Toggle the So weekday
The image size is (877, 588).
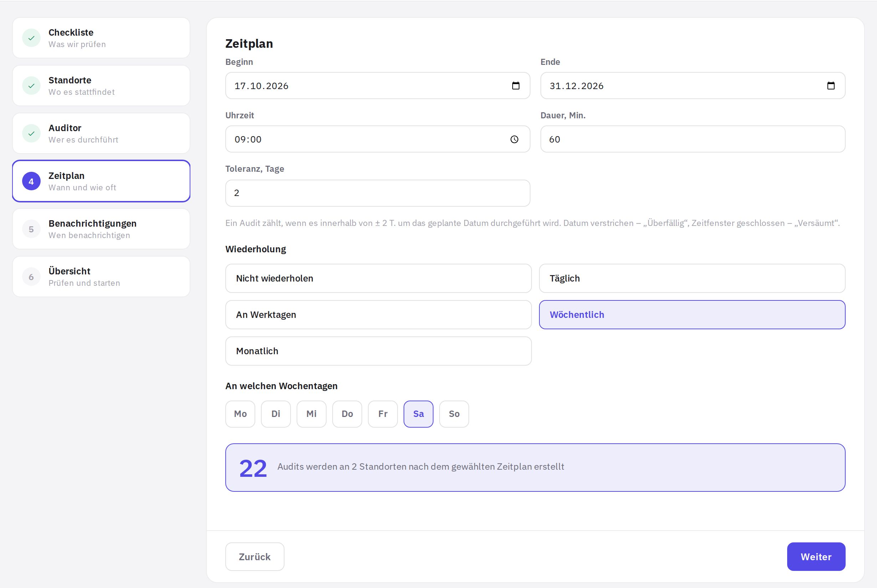coord(454,414)
